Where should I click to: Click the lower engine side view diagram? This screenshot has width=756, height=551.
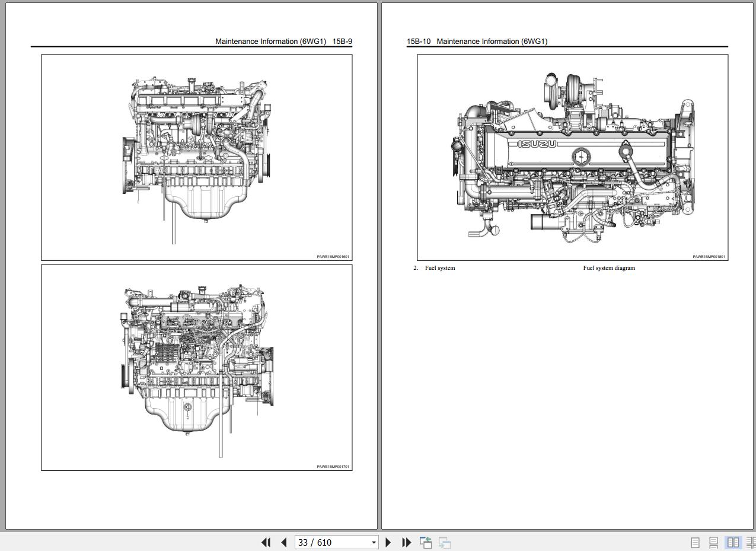[196, 367]
